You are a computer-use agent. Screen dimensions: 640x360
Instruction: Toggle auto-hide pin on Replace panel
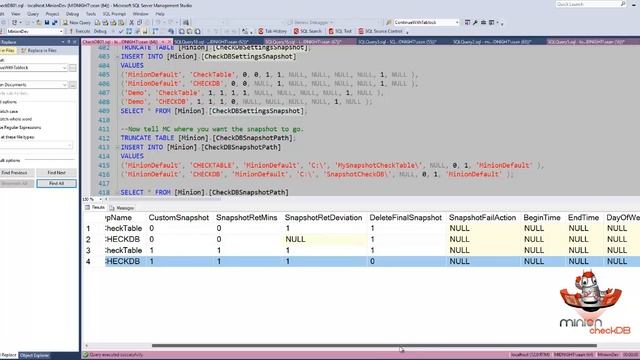tap(69, 42)
